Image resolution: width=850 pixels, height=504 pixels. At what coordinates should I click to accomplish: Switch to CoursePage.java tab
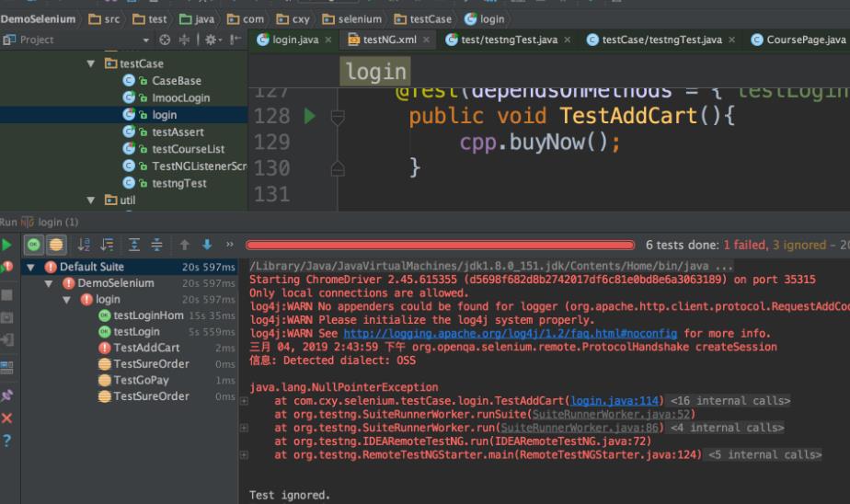(798, 40)
